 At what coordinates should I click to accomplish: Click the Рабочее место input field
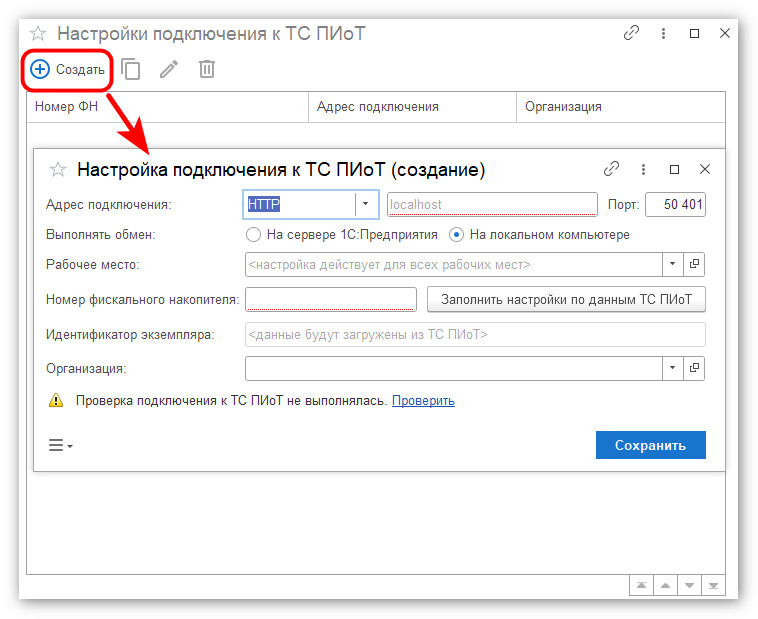click(453, 265)
